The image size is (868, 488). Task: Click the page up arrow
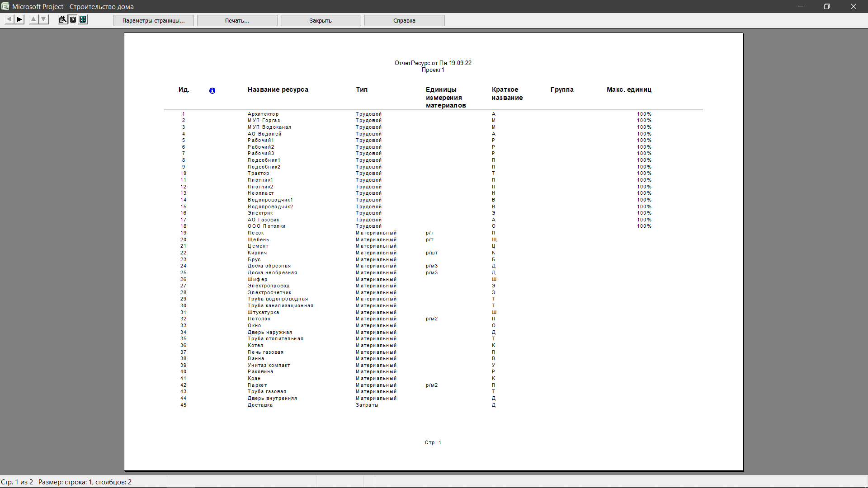pyautogui.click(x=33, y=19)
